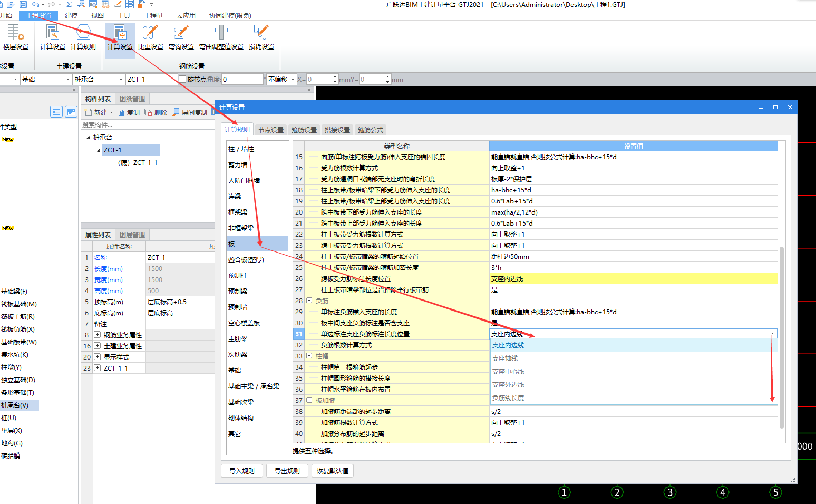The width and height of the screenshot is (816, 504).
Task: Click the pencil icon in quick access bar
Action: (118, 4)
